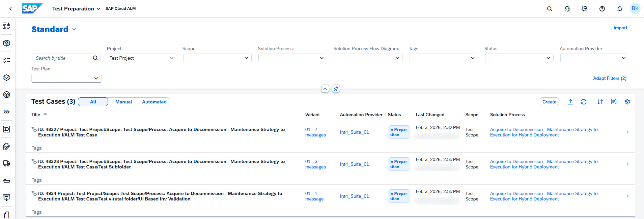Click the back navigation arrow
The width and height of the screenshot is (644, 219).
pyautogui.click(x=10, y=9)
